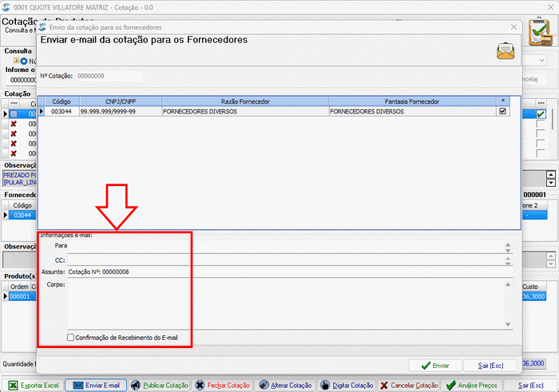559x392 pixels.
Task: Open Análise Preços green check button
Action: [471, 386]
